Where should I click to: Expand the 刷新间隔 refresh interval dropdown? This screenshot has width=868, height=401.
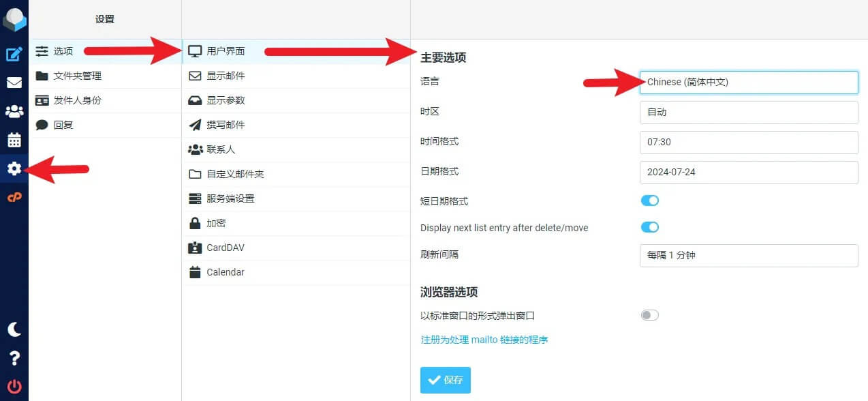click(748, 255)
